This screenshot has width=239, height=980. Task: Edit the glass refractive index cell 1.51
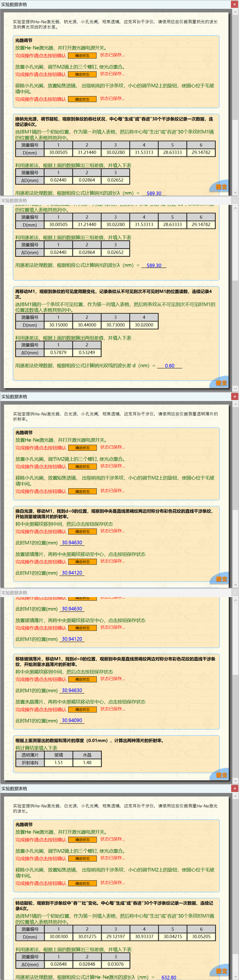coord(59,762)
